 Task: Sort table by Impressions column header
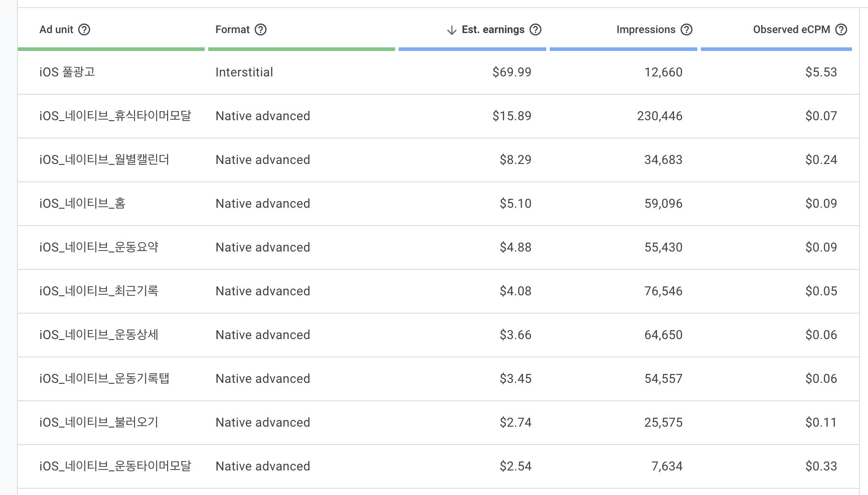pos(645,29)
